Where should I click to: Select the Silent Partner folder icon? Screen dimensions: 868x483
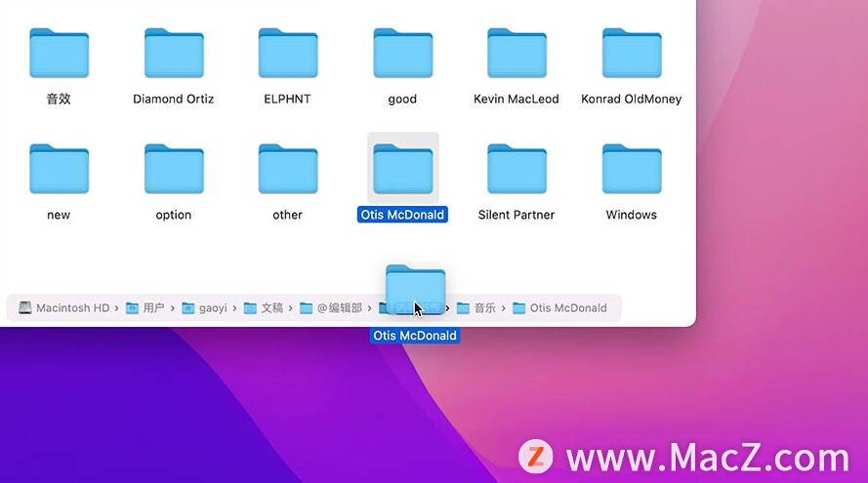pyautogui.click(x=517, y=169)
